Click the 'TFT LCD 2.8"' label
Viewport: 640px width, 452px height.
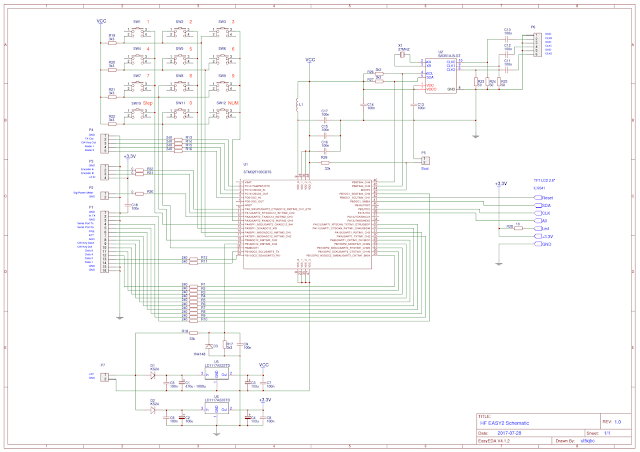544,180
